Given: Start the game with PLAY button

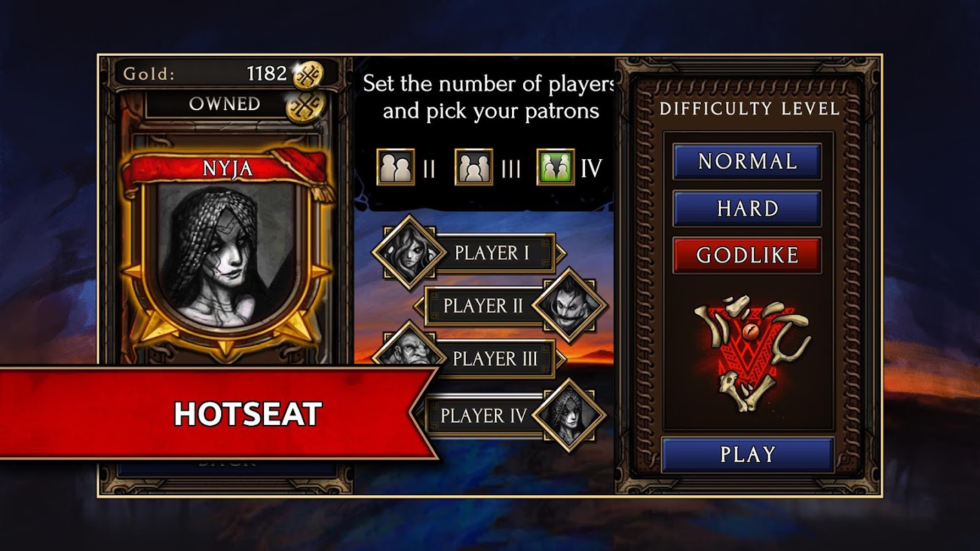Looking at the screenshot, I should pyautogui.click(x=748, y=455).
